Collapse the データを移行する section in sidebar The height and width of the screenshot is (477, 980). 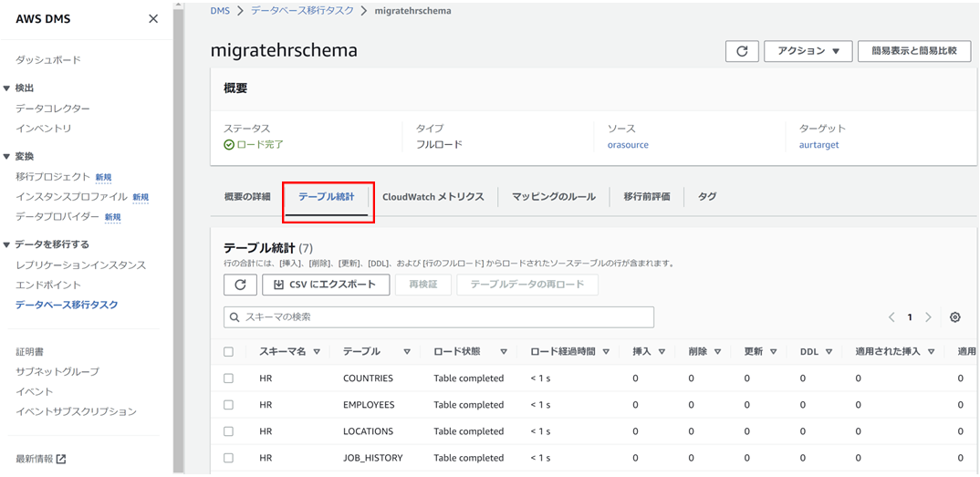click(x=6, y=244)
